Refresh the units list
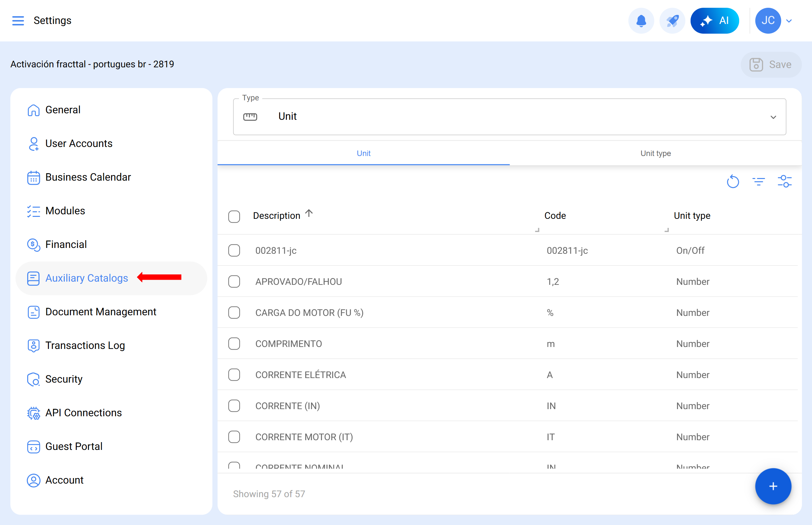Screen dimensions: 812x525 coord(733,182)
